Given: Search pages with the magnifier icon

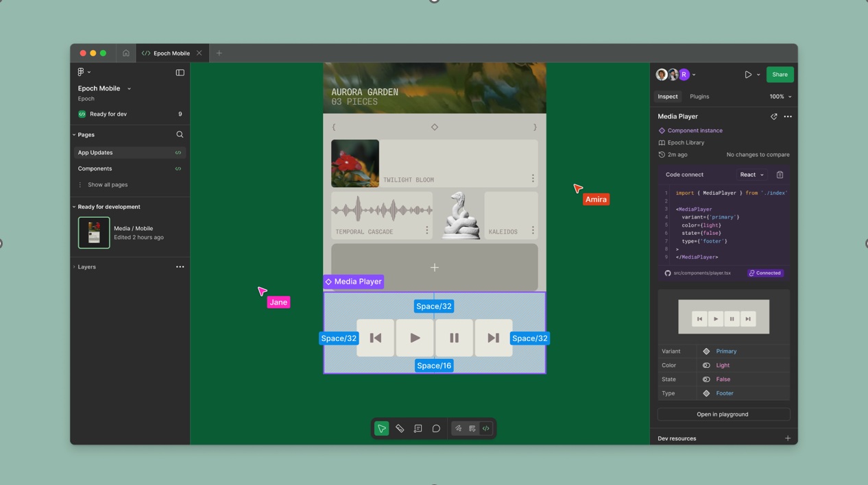Looking at the screenshot, I should tap(180, 135).
